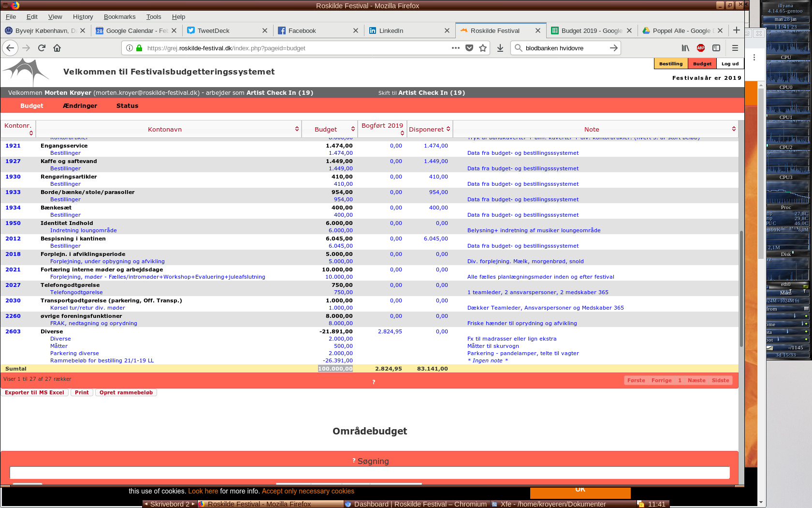Go to the Firefox home page icon
This screenshot has height=508, width=812.
(57, 48)
